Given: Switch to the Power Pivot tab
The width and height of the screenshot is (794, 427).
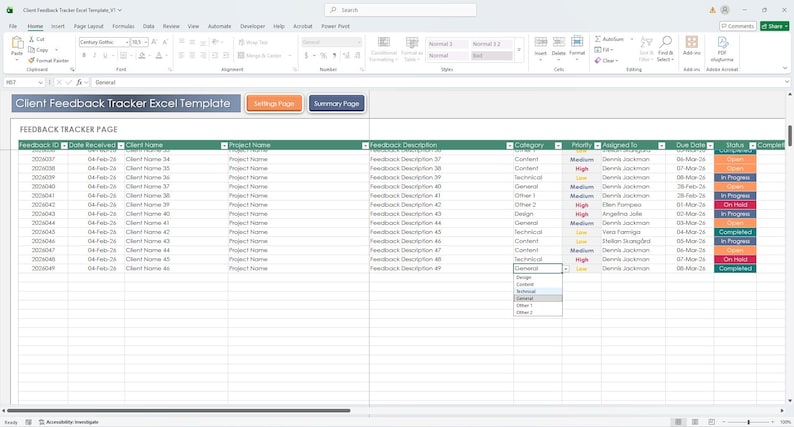Looking at the screenshot, I should 335,26.
